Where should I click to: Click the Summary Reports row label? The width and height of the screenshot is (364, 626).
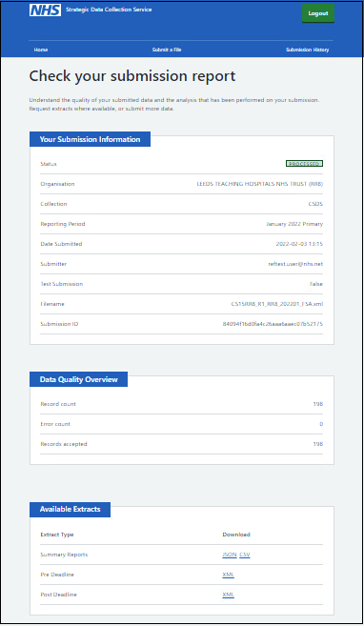[64, 555]
